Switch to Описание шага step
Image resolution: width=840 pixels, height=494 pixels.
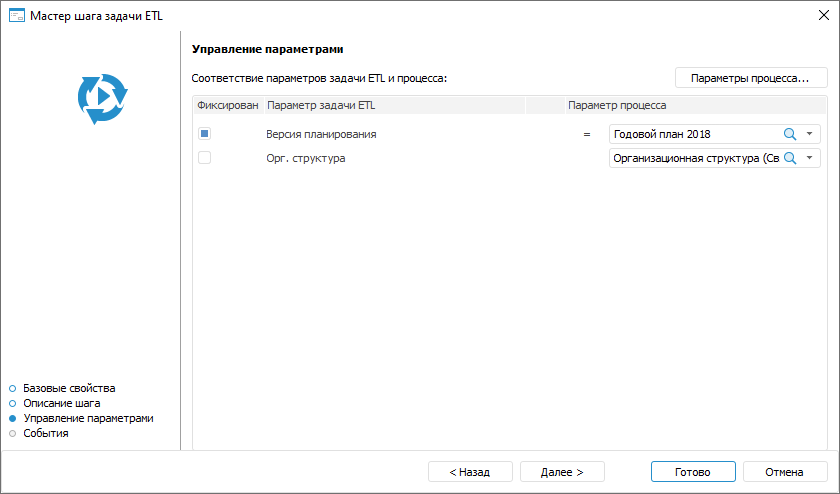pos(61,403)
